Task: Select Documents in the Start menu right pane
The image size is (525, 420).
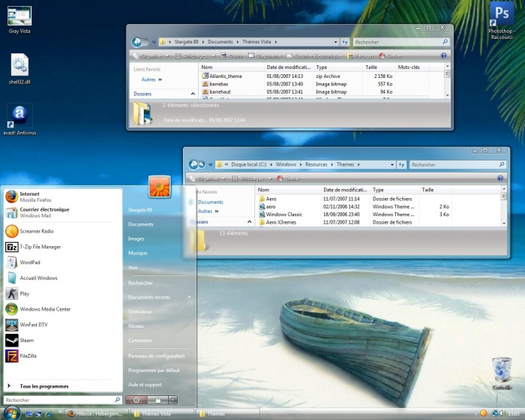Action: (141, 224)
